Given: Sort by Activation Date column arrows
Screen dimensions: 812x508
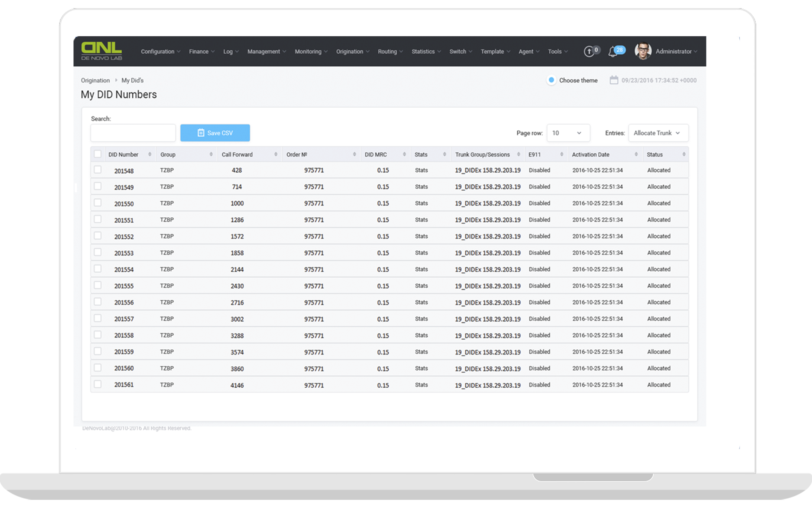Looking at the screenshot, I should click(x=636, y=154).
